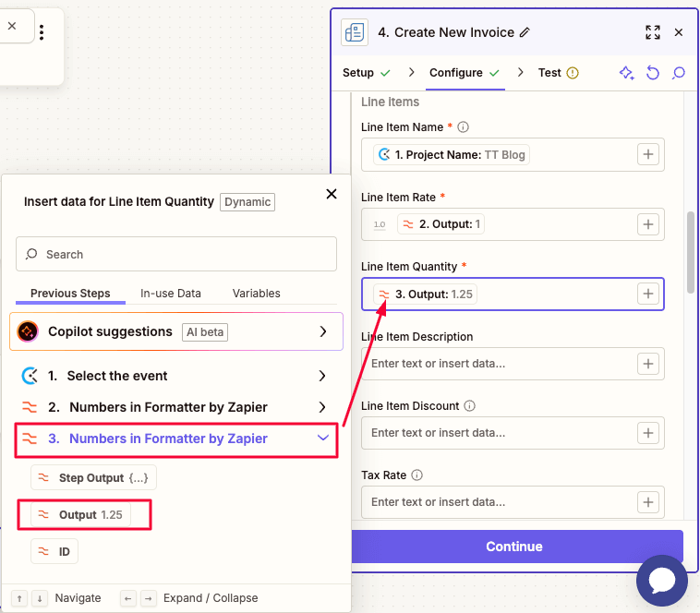Switch to the Configure tab
Screen dimensions: 700x613
(465, 73)
